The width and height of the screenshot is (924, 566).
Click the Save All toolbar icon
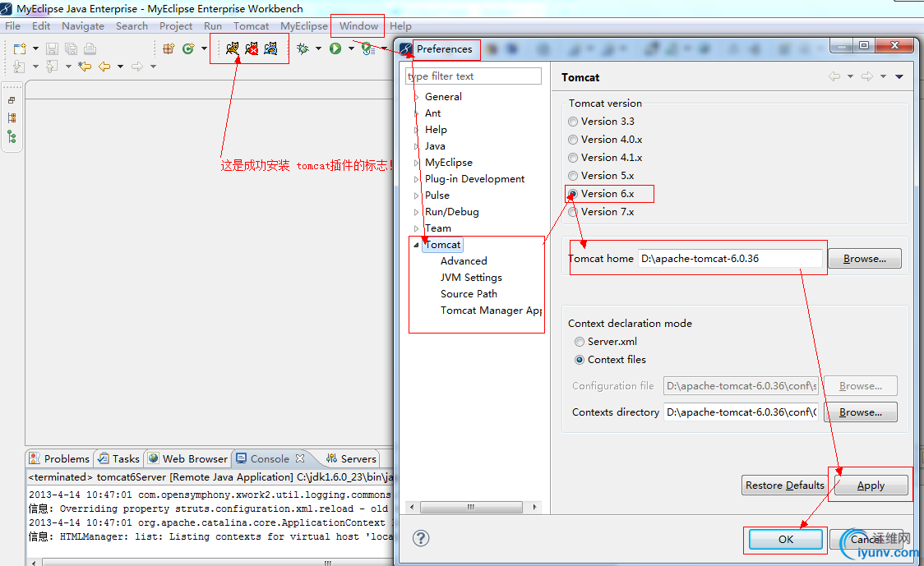72,48
